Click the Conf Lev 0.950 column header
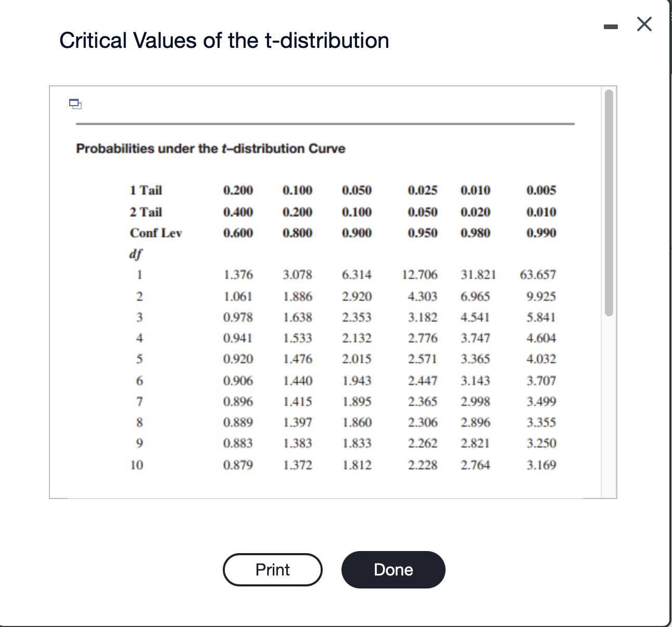This screenshot has height=627, width=672. (x=423, y=233)
